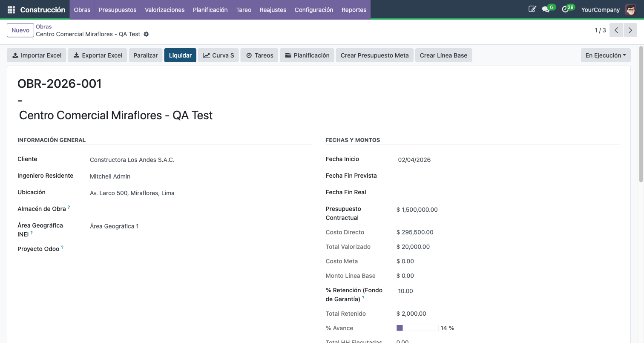
Task: Open the Valorizaciones menu
Action: [x=164, y=10]
